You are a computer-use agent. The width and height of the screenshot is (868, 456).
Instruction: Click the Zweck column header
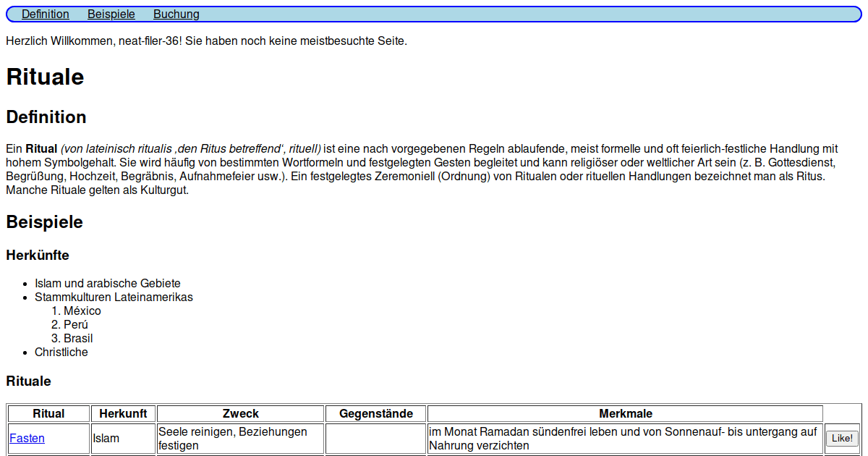click(x=239, y=413)
